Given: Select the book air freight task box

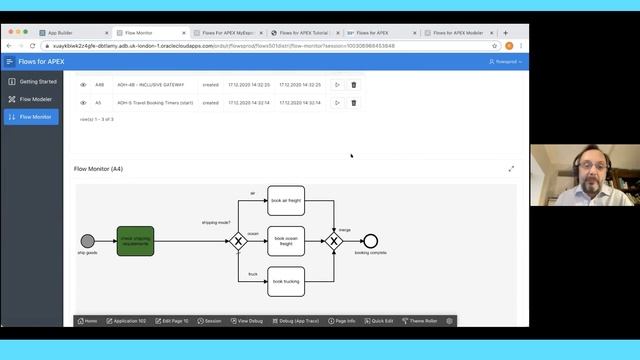Looking at the screenshot, I should (286, 200).
